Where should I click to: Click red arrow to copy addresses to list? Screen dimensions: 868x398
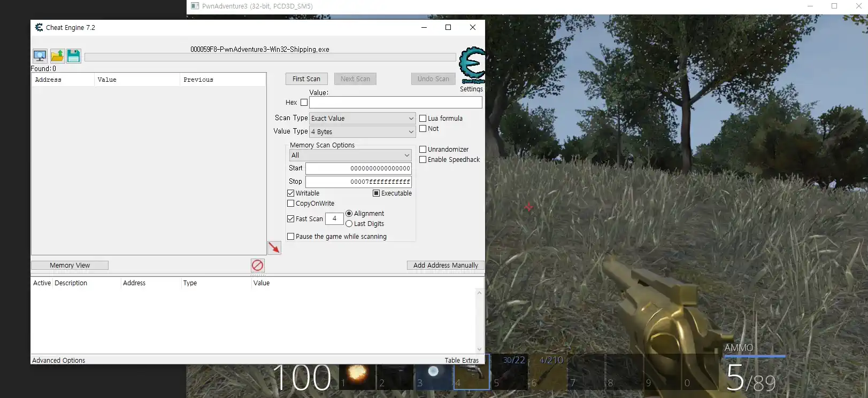coord(274,247)
